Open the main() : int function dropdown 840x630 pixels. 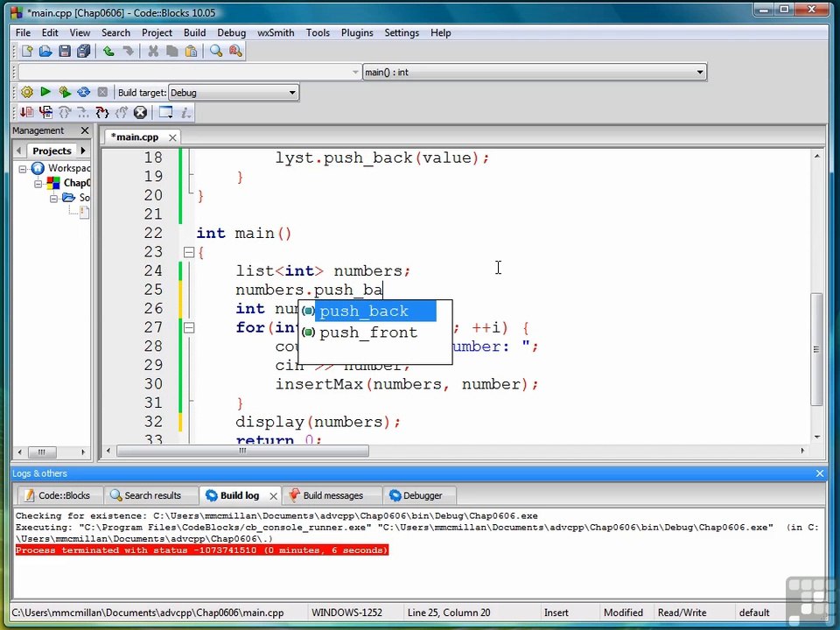pyautogui.click(x=700, y=73)
